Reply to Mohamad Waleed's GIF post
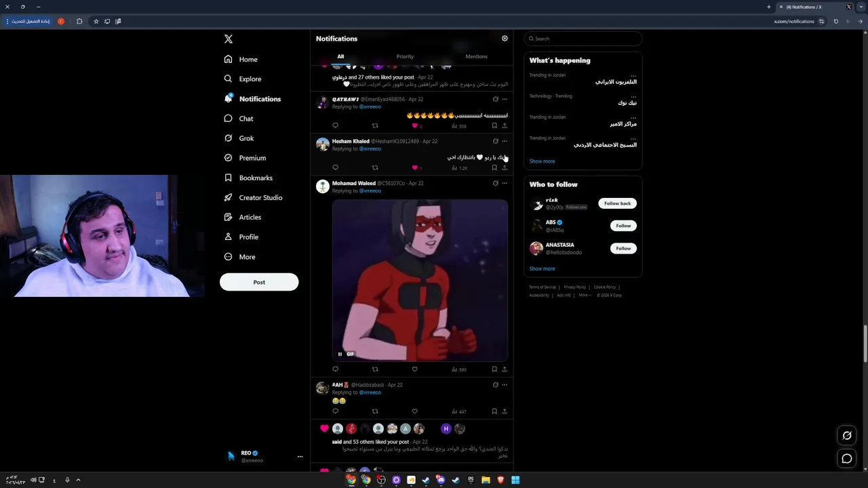The image size is (868, 488). tap(335, 369)
